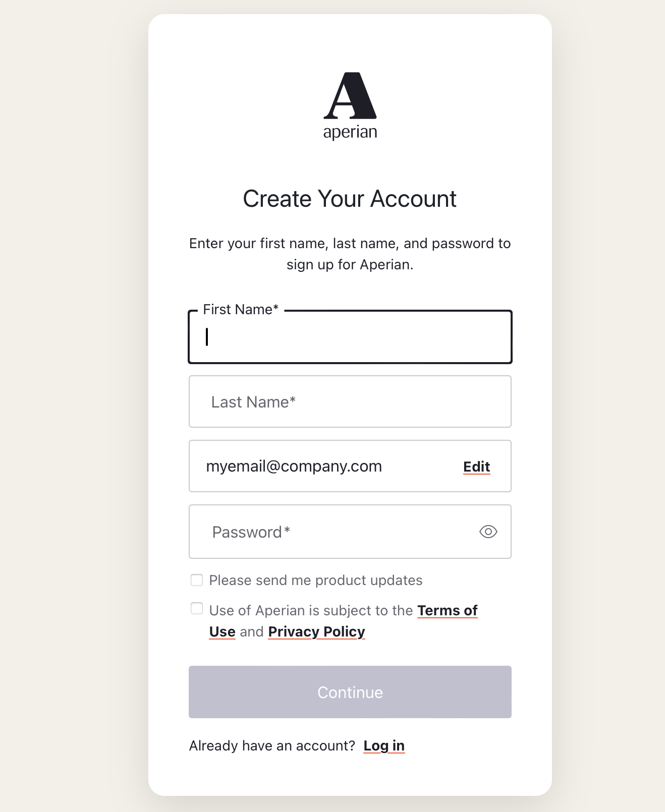The image size is (665, 812).
Task: Go to the Log in link
Action: click(x=384, y=745)
